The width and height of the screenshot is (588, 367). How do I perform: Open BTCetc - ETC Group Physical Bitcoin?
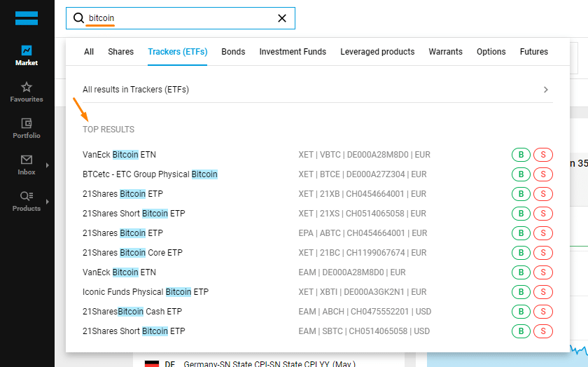(150, 174)
